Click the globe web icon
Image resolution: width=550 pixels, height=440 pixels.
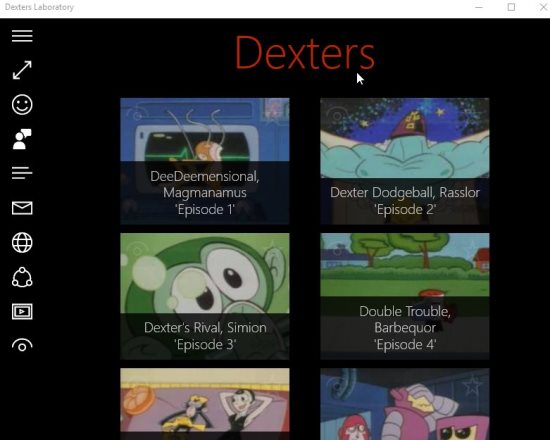[x=22, y=242]
